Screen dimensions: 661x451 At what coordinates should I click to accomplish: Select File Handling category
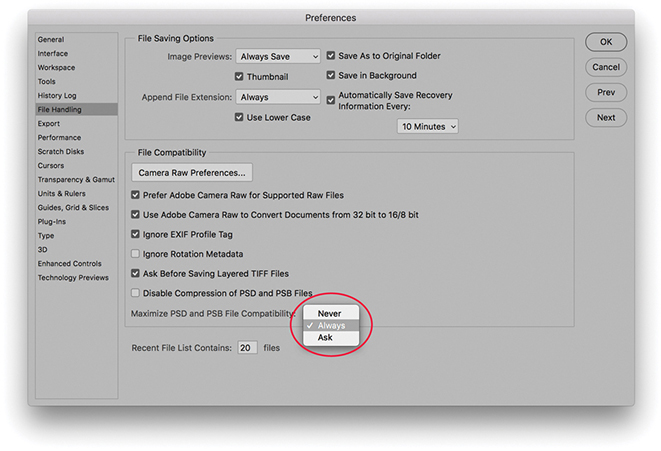[x=76, y=110]
